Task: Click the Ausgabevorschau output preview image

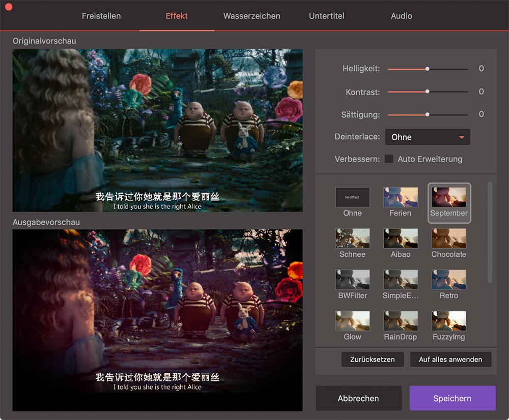Action: coord(157,320)
